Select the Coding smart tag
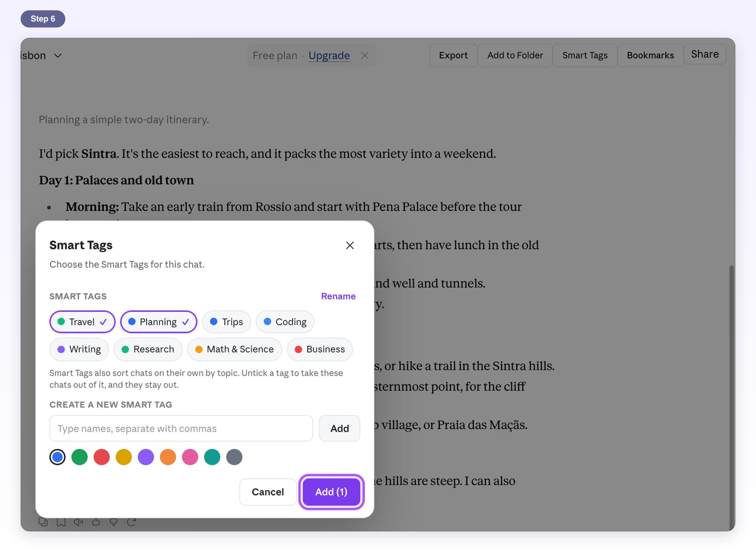 (285, 322)
